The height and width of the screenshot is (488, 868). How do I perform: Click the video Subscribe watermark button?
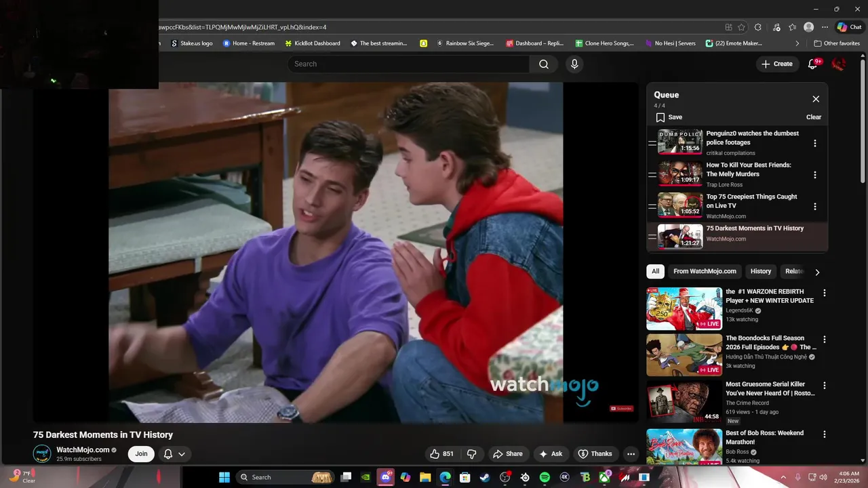[x=621, y=409]
